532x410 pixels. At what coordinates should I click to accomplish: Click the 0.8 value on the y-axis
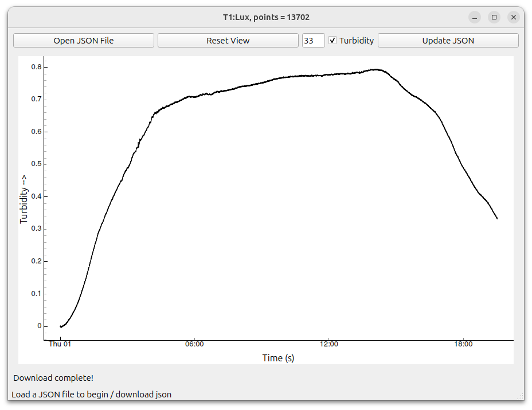(36, 67)
